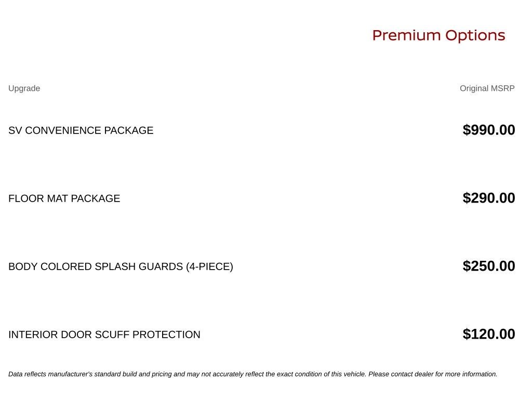
Task: Click the $120.00 price value
Action: (x=488, y=334)
